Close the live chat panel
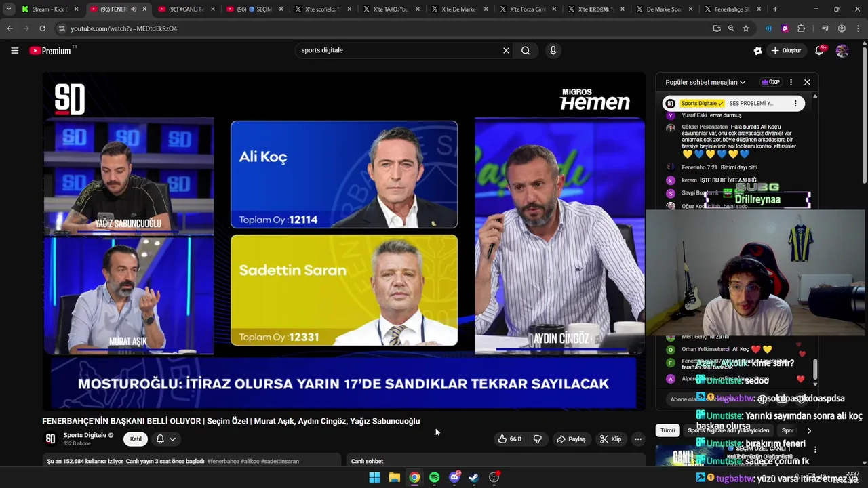 pyautogui.click(x=807, y=82)
